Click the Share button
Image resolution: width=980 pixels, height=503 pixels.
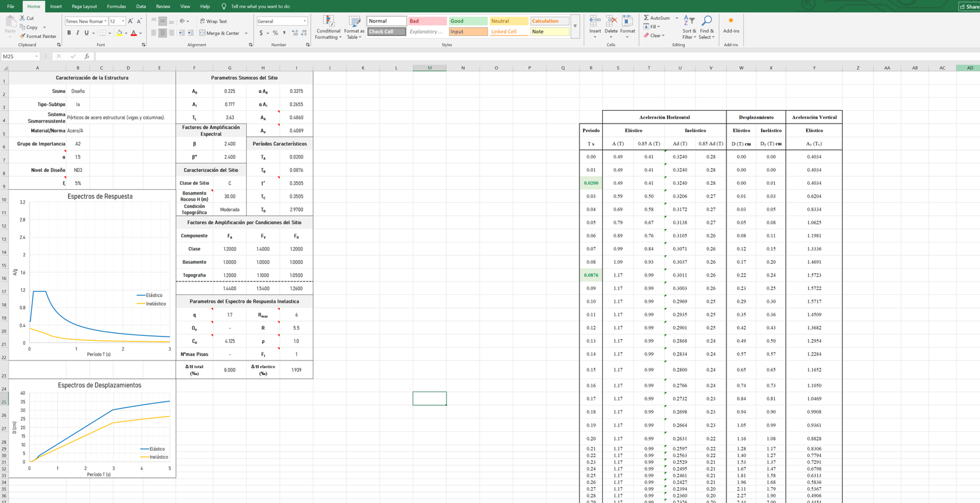(969, 7)
